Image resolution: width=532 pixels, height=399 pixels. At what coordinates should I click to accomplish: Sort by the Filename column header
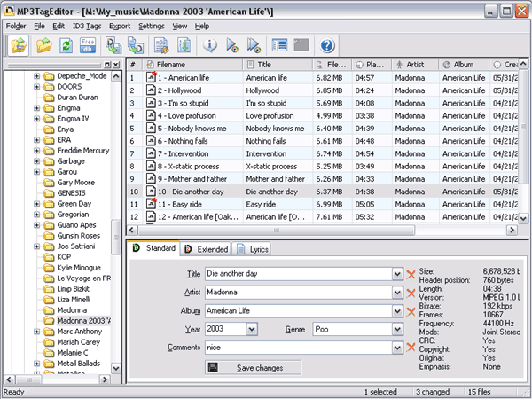(192, 65)
